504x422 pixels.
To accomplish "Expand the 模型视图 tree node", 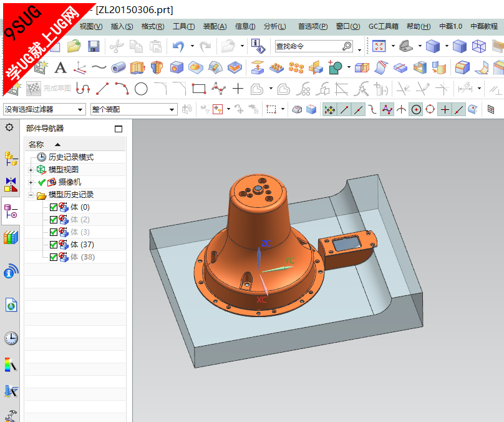I will point(31,170).
